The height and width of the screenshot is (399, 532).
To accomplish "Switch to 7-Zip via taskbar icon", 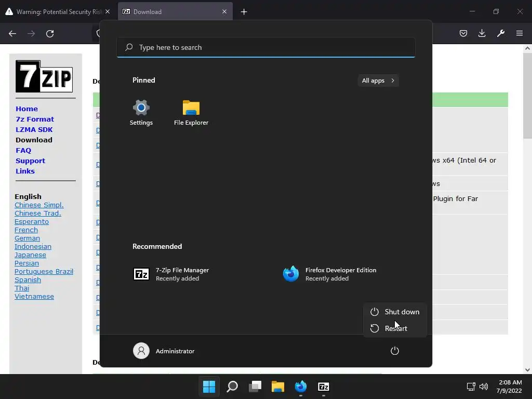I will 323,387.
